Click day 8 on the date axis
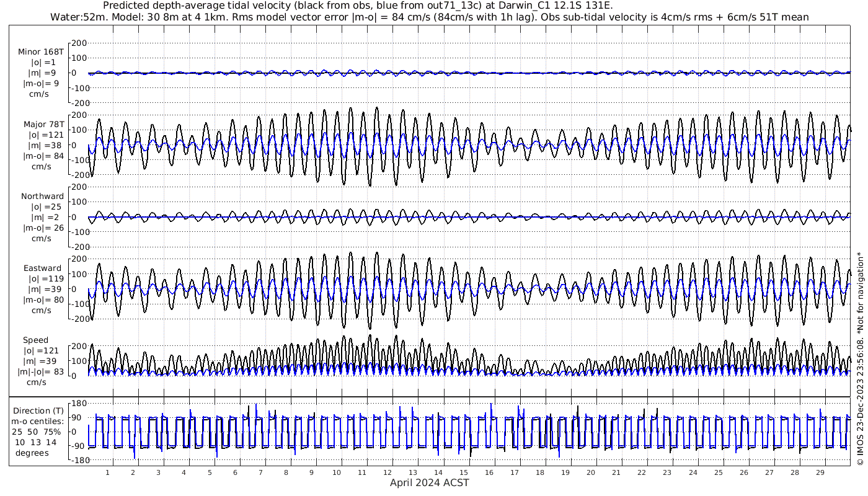Screen dimensions: 868x496 coord(286,472)
